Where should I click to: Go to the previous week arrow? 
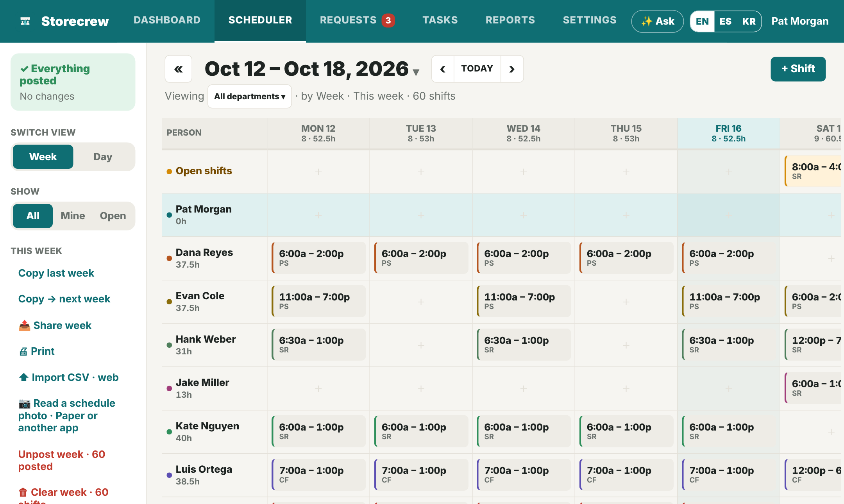pos(443,69)
